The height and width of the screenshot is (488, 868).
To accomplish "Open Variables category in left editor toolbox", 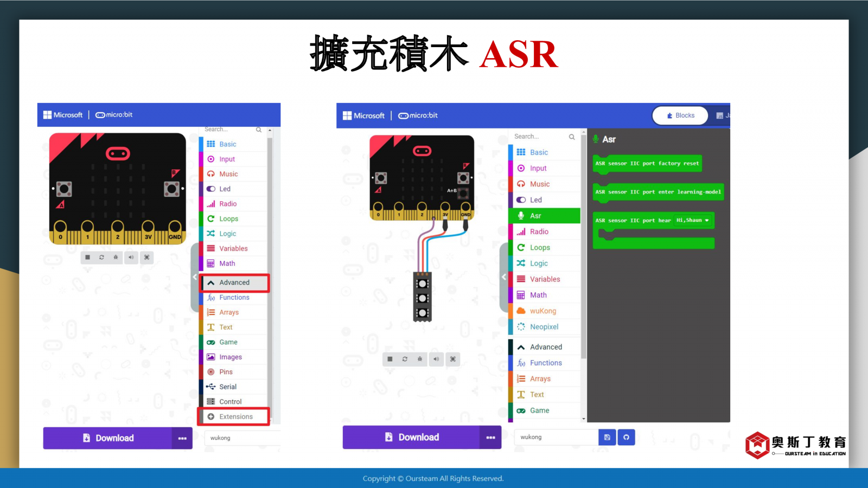I will coord(233,248).
